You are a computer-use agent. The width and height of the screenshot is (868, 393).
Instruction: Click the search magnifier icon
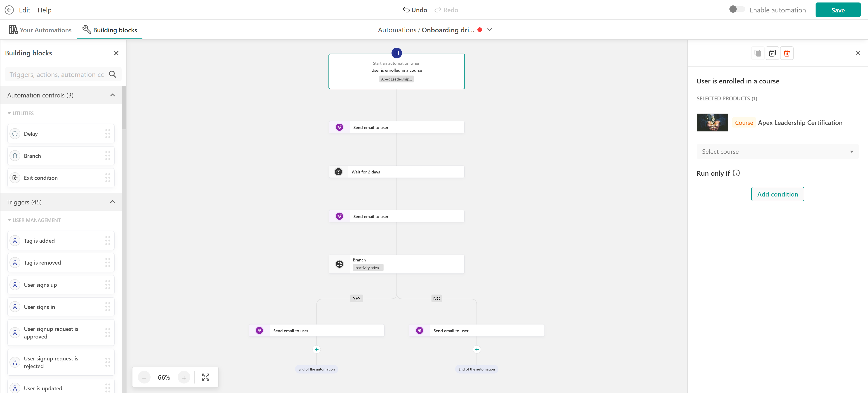113,74
